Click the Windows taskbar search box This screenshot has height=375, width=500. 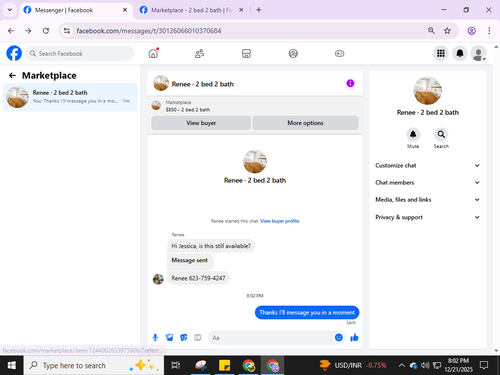coord(94,366)
